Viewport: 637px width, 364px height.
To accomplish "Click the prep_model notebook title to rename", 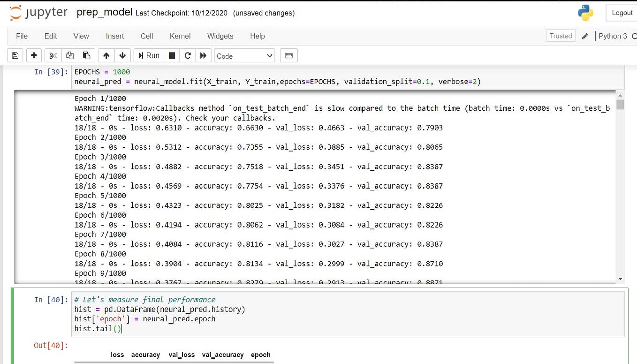I will point(104,12).
